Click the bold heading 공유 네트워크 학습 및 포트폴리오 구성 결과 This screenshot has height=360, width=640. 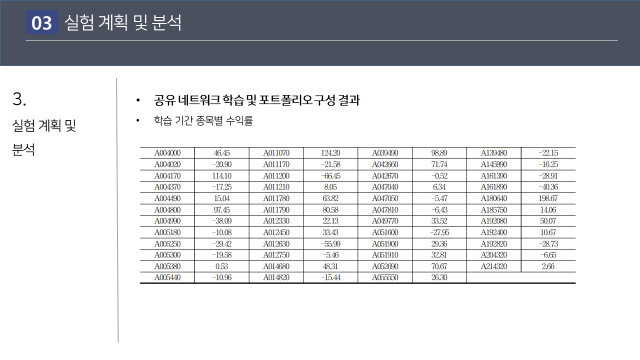click(257, 100)
